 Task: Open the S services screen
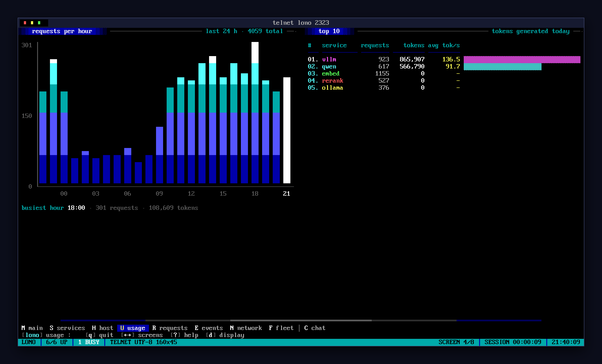(x=67, y=328)
